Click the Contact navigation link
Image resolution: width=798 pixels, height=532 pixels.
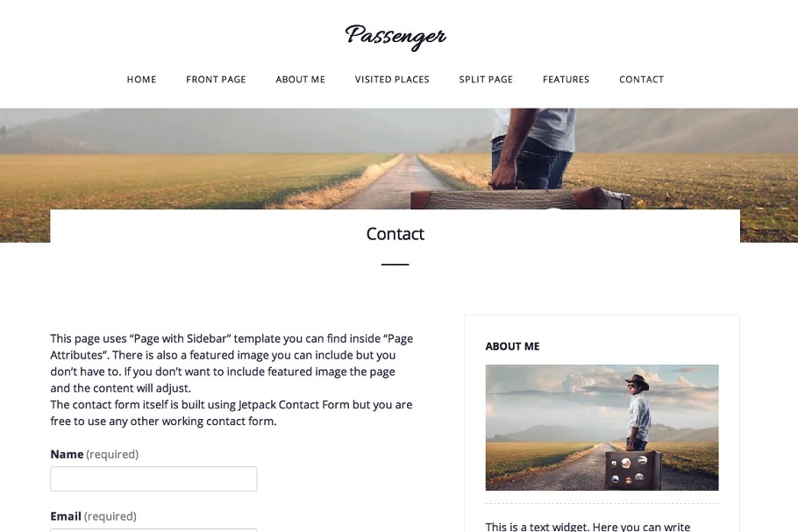pos(641,80)
